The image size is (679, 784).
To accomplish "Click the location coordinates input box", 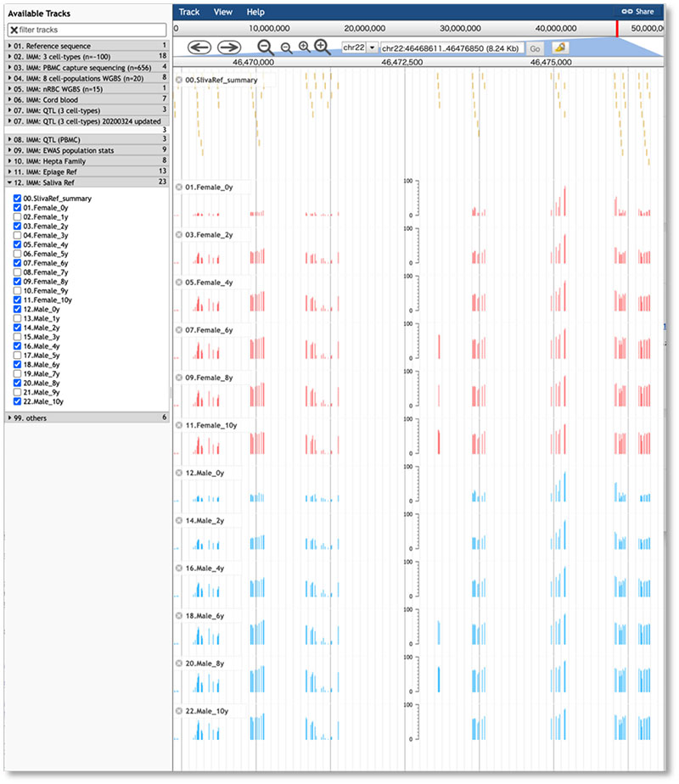I will pyautogui.click(x=452, y=48).
